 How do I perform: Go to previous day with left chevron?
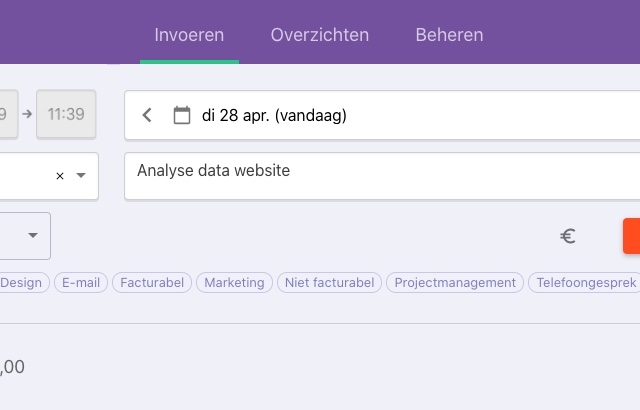tap(147, 115)
